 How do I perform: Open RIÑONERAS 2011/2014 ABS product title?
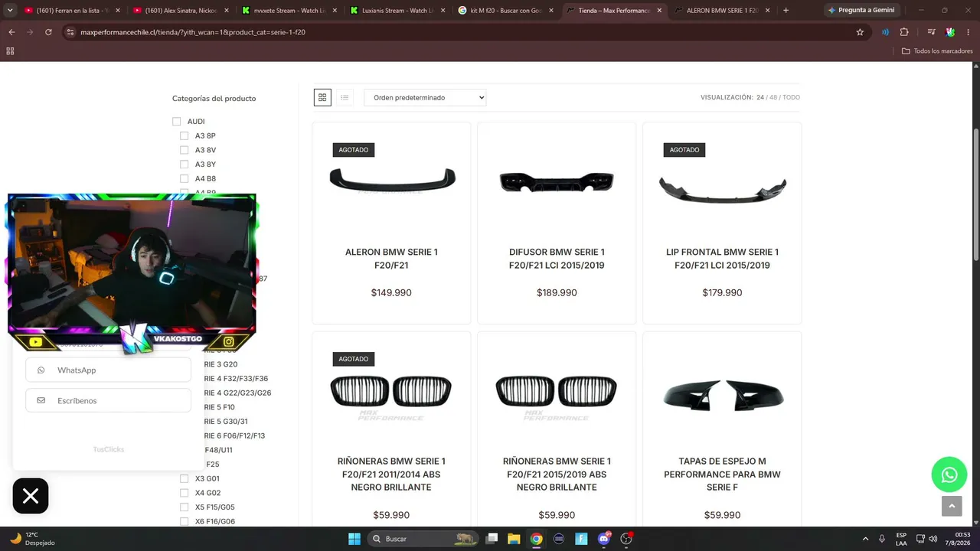[391, 474]
